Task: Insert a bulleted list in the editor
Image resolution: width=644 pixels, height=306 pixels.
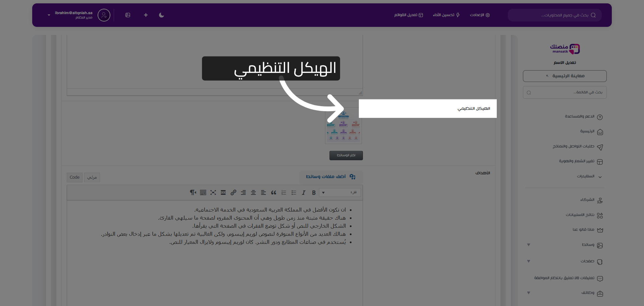Action: (294, 192)
